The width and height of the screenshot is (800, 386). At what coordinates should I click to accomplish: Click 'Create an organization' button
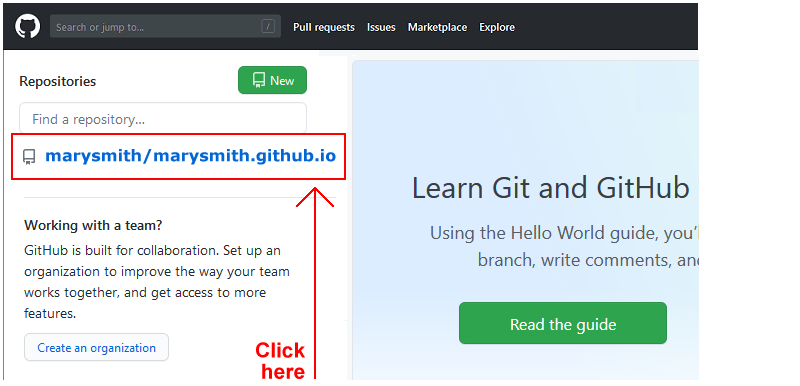[x=96, y=348]
